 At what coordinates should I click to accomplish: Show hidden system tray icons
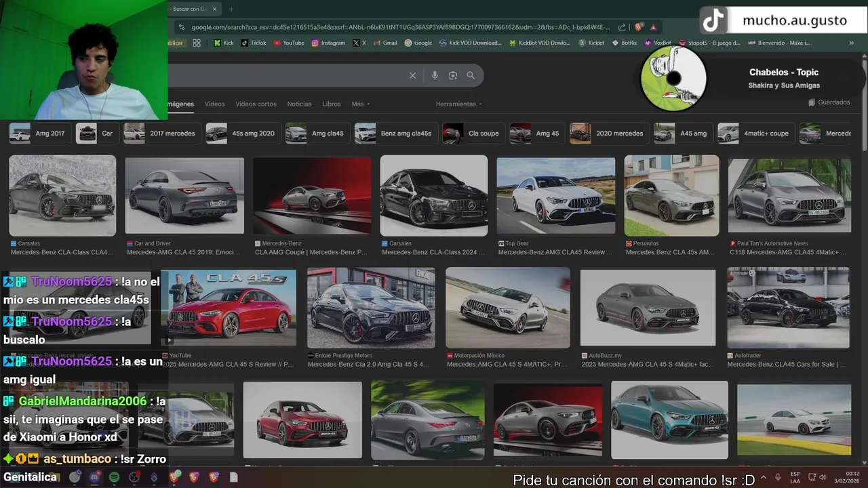click(763, 477)
